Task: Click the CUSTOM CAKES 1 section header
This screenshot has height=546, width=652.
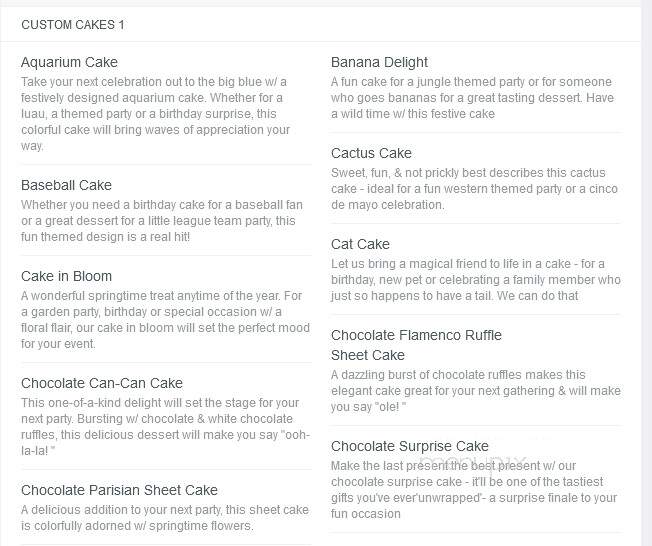Action: tap(73, 25)
